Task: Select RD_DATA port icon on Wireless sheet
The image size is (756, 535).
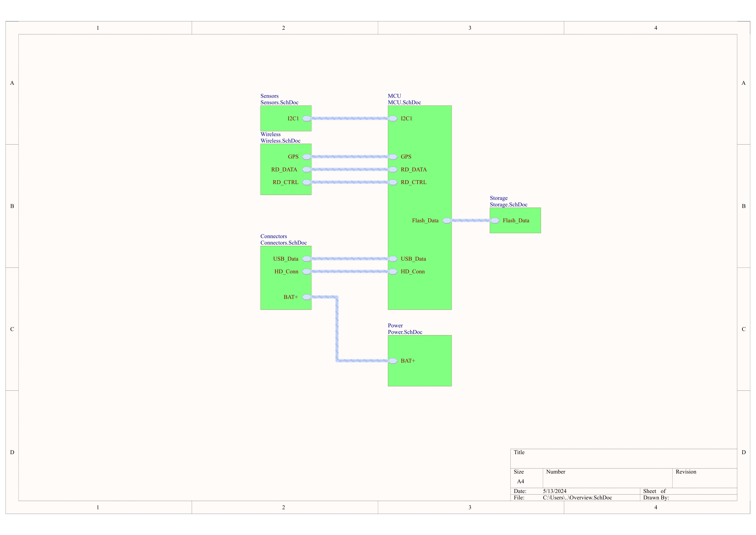Action: pyautogui.click(x=306, y=169)
